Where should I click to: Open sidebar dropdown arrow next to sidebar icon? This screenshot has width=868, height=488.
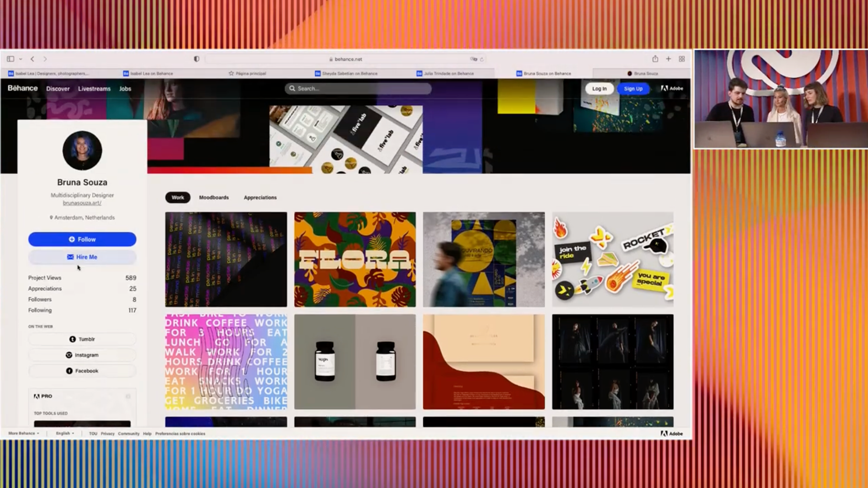[21, 59]
